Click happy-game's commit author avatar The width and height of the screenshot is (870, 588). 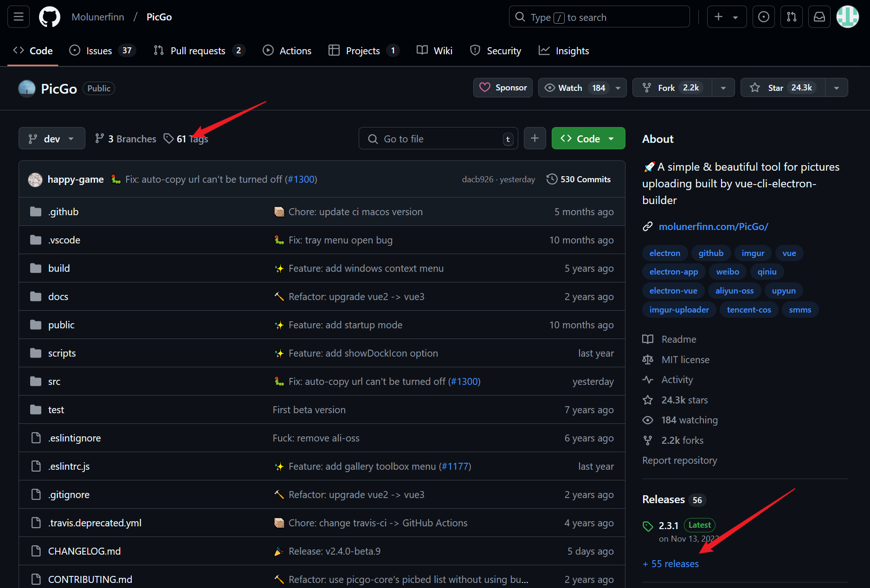[x=35, y=179]
